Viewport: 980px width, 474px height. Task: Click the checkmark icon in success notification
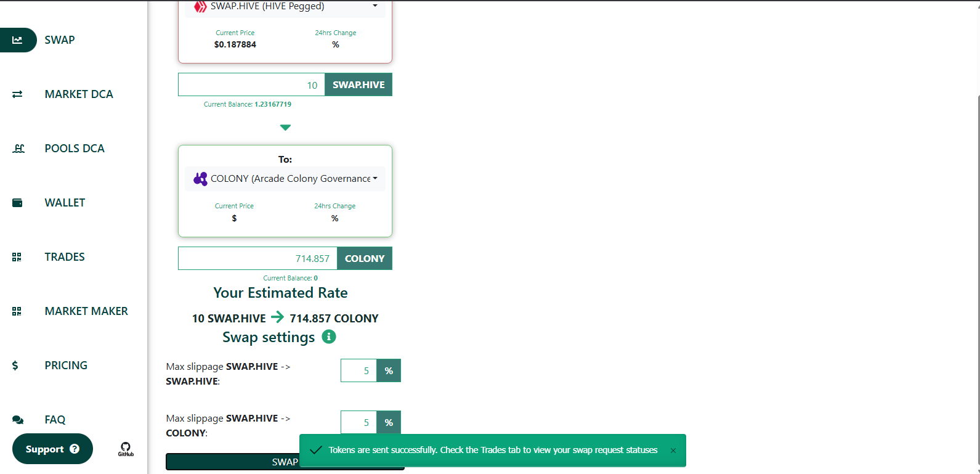tap(315, 450)
